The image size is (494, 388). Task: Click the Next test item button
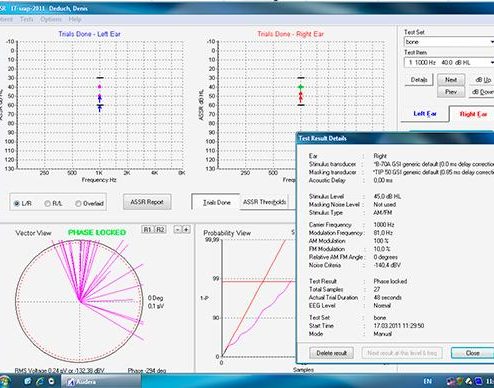click(451, 80)
